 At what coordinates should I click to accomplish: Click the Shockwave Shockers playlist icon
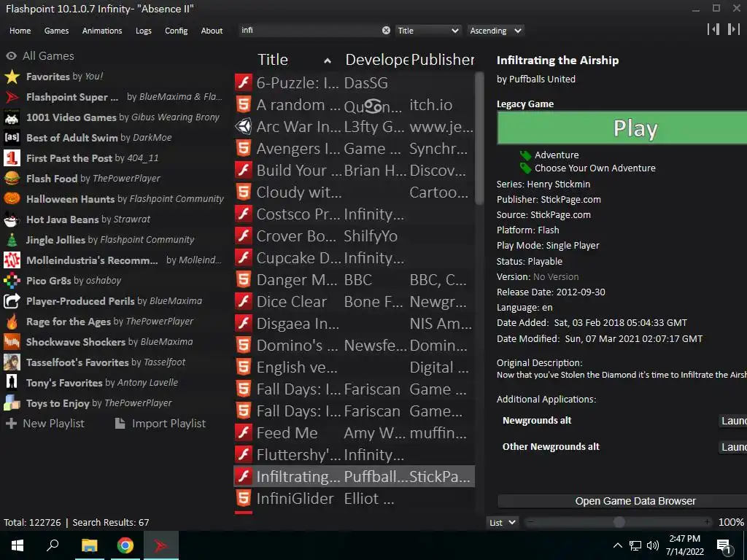pyautogui.click(x=12, y=342)
